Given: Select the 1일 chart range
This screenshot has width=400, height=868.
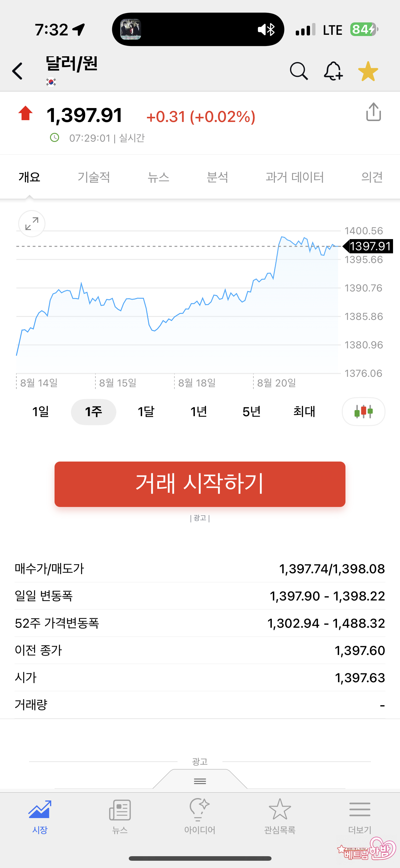Looking at the screenshot, I should coord(41,412).
